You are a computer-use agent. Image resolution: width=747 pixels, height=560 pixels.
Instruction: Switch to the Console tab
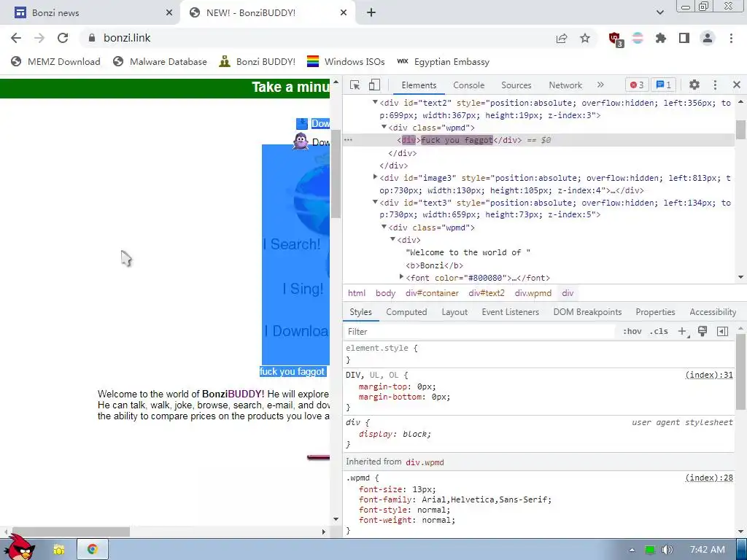(x=469, y=85)
